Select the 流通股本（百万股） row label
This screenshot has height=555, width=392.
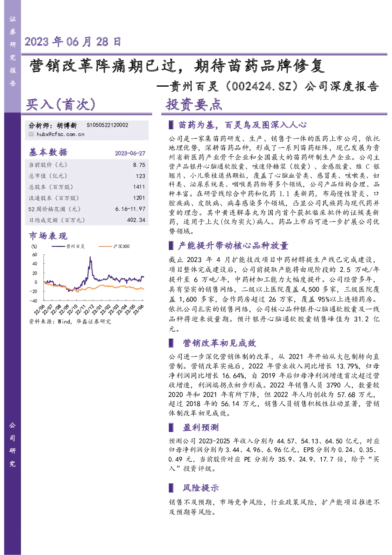tap(54, 198)
